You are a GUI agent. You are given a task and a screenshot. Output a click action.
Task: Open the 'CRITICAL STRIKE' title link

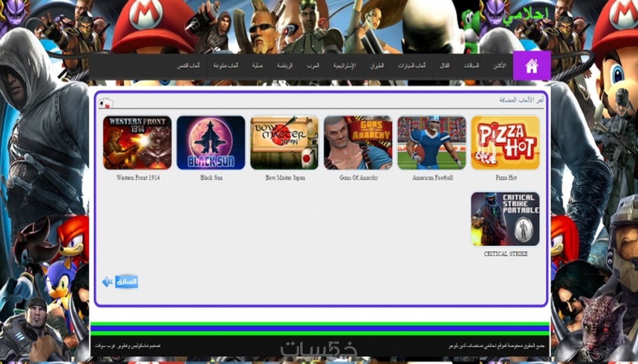pyautogui.click(x=506, y=254)
